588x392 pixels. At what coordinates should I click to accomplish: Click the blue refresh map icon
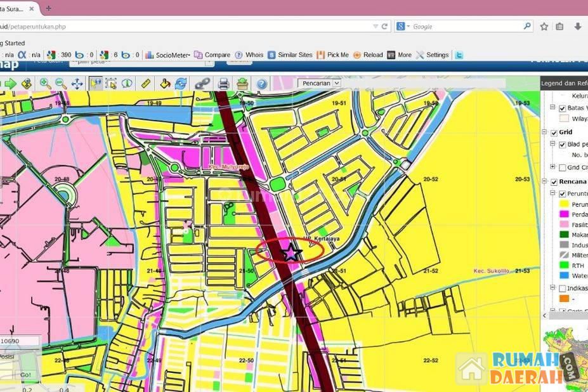(x=181, y=84)
